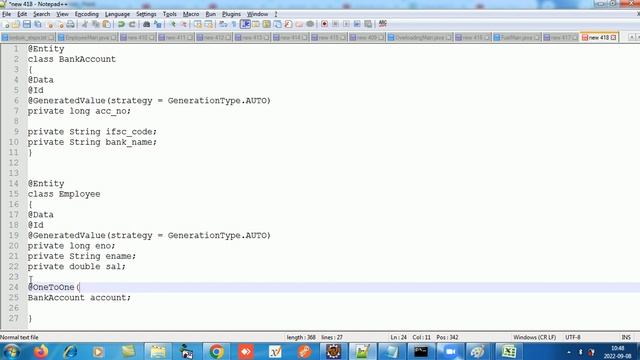Show the Document Map panel
640x360 pixels.
(x=267, y=24)
